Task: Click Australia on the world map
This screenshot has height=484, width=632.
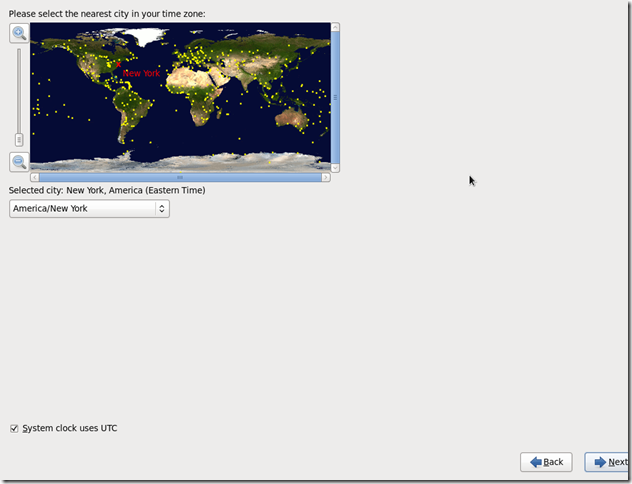Action: [292, 118]
